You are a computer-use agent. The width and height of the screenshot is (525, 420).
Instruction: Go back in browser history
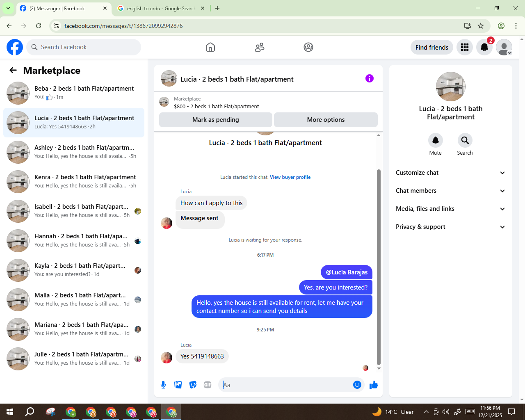point(9,26)
